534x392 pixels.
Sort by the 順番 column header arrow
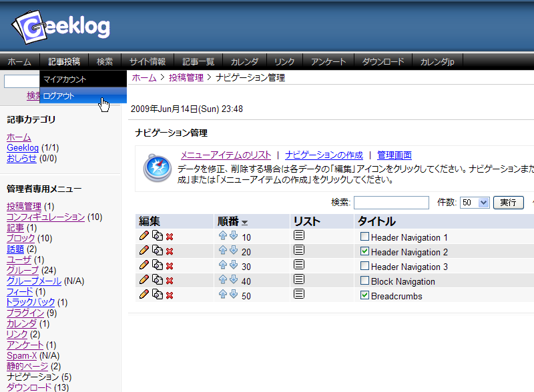tap(245, 223)
